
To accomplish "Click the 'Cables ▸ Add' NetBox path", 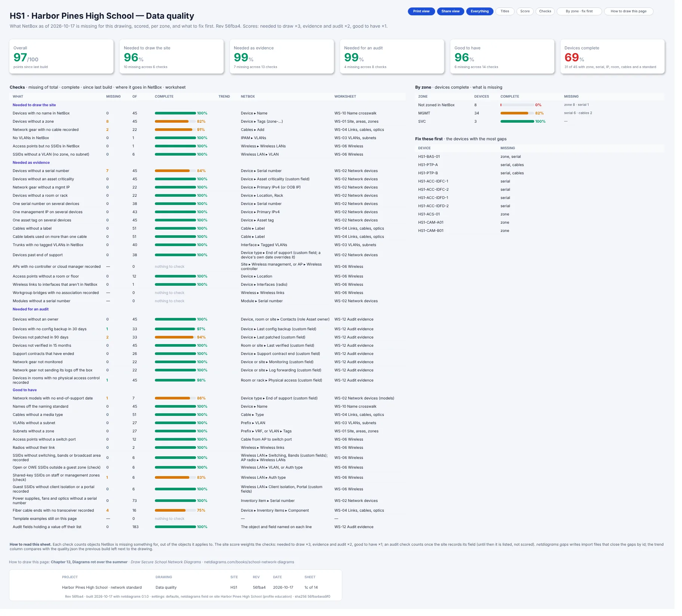I will 253,130.
